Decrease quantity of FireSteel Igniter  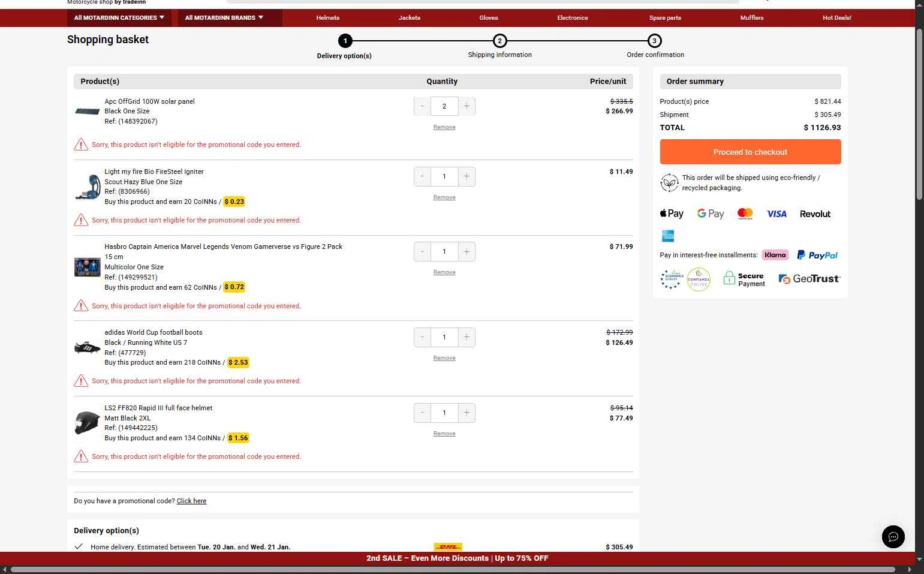click(x=422, y=176)
